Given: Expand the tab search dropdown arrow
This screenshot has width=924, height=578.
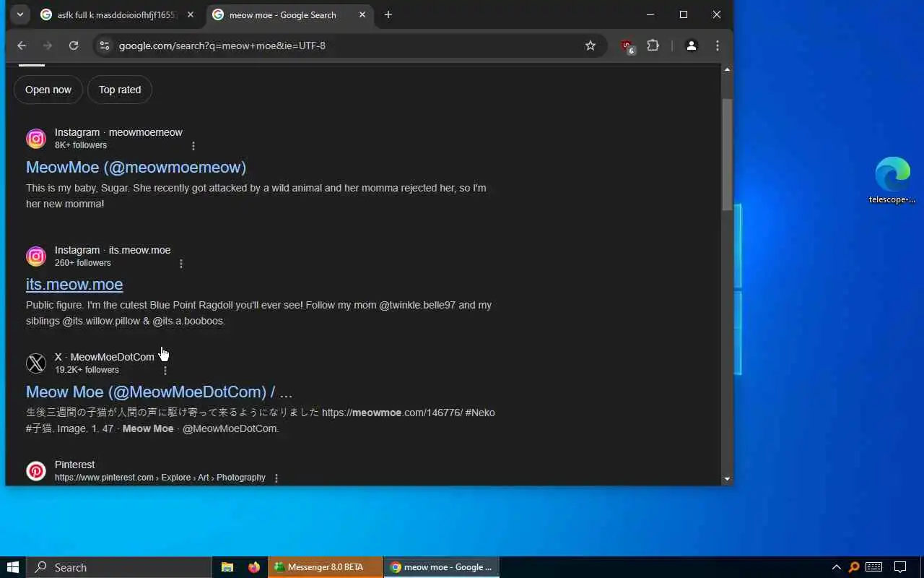Looking at the screenshot, I should pyautogui.click(x=20, y=14).
